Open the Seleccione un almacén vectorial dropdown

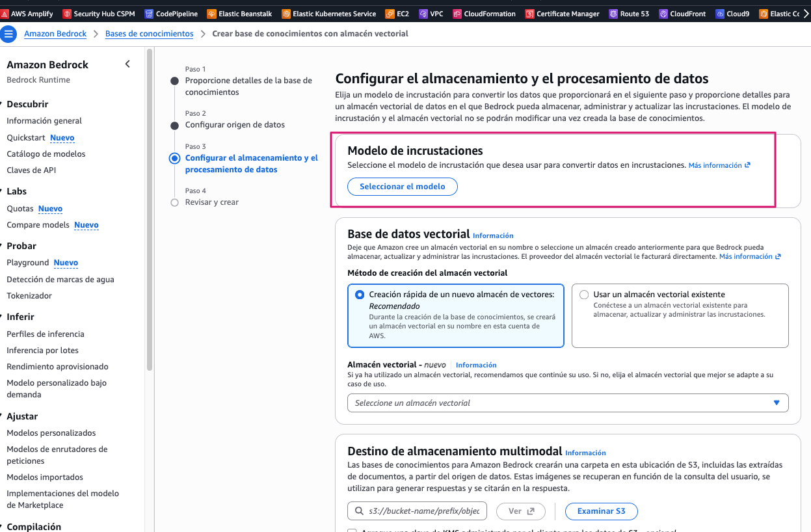(568, 403)
